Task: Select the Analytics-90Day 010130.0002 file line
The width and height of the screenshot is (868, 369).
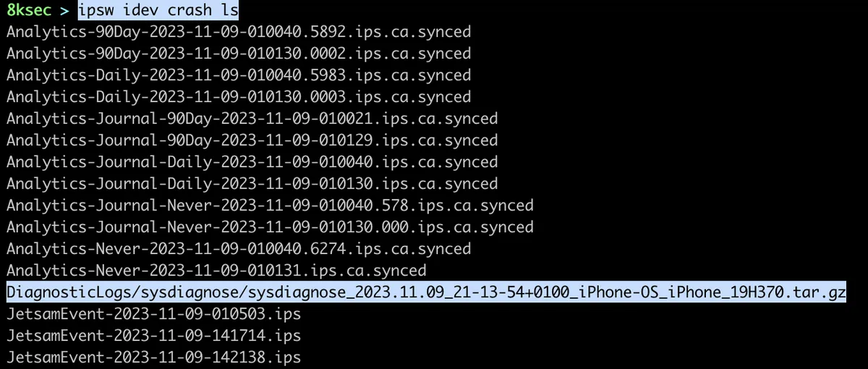Action: click(x=239, y=54)
